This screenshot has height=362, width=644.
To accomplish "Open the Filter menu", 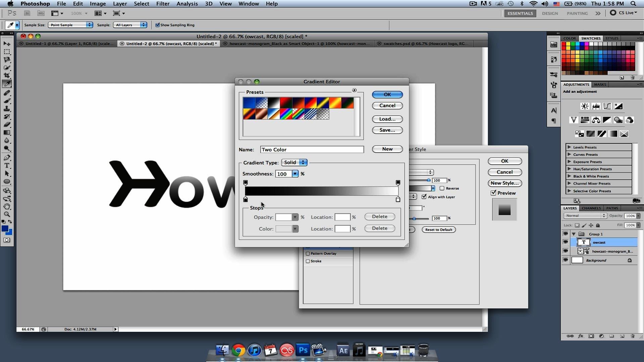I will click(x=163, y=4).
